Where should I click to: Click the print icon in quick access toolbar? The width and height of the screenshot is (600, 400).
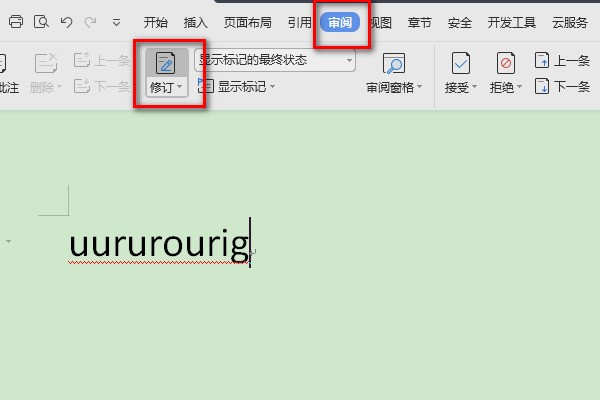tap(15, 22)
